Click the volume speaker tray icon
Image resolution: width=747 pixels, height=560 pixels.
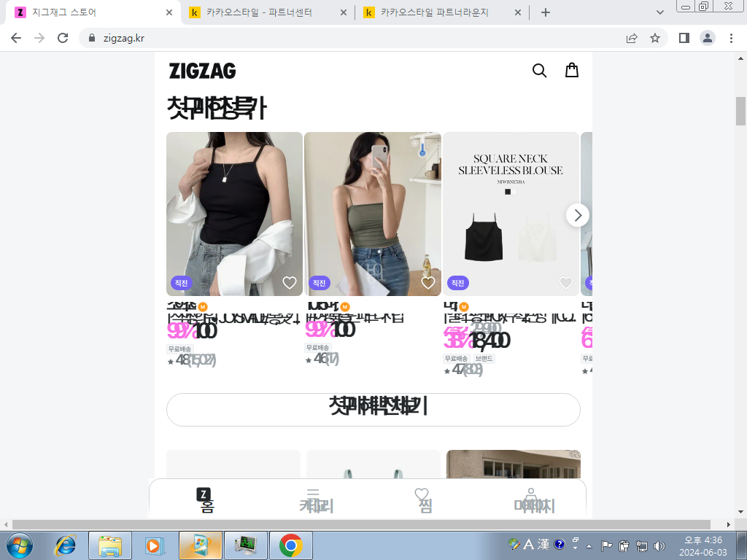click(x=659, y=545)
